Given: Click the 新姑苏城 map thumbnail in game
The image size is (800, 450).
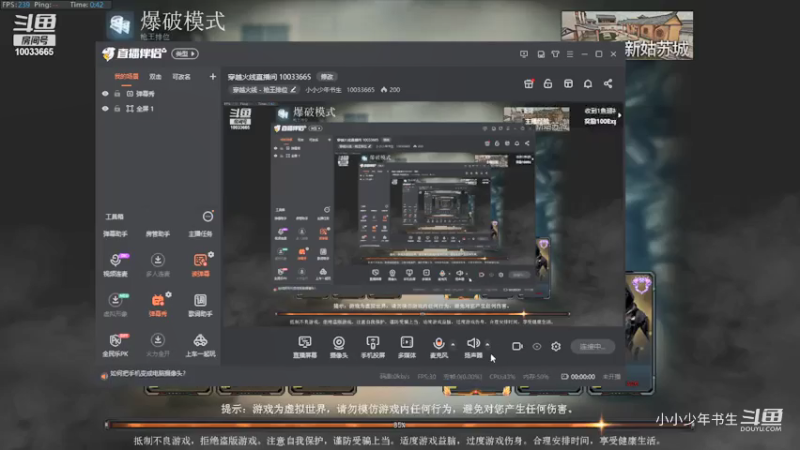Looking at the screenshot, I should [627, 35].
